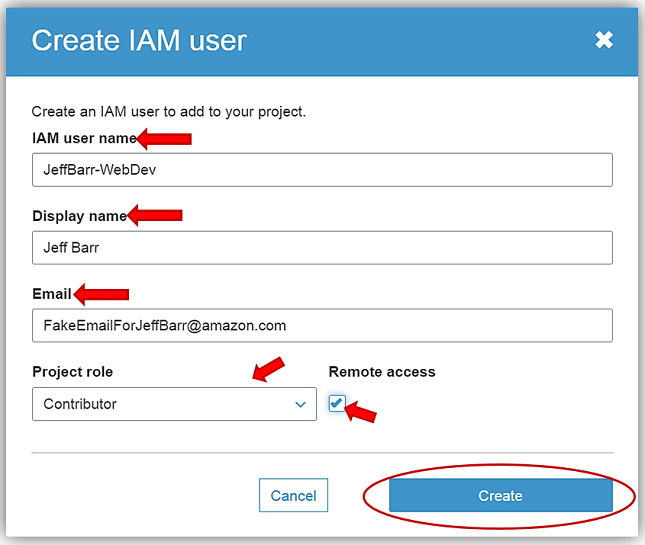645x545 pixels.
Task: Click the chevron arrow in the Contributor combo box
Action: tap(300, 404)
